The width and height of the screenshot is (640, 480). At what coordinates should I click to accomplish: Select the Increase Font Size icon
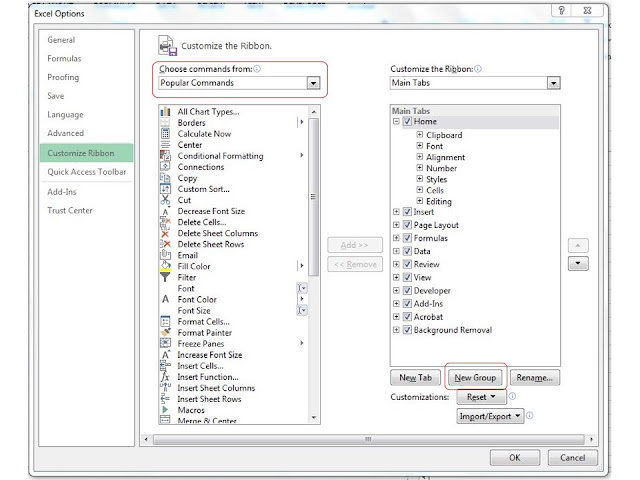point(165,354)
